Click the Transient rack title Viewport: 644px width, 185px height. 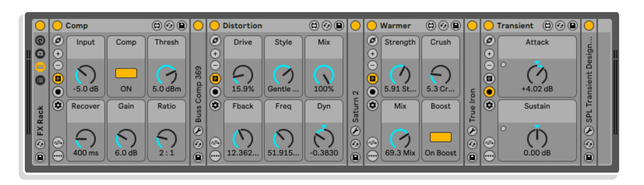515,26
